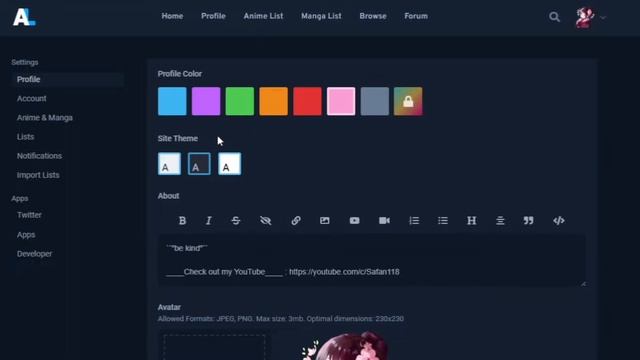This screenshot has height=360, width=640.
Task: Open Twitter app settings
Action: coord(29,215)
